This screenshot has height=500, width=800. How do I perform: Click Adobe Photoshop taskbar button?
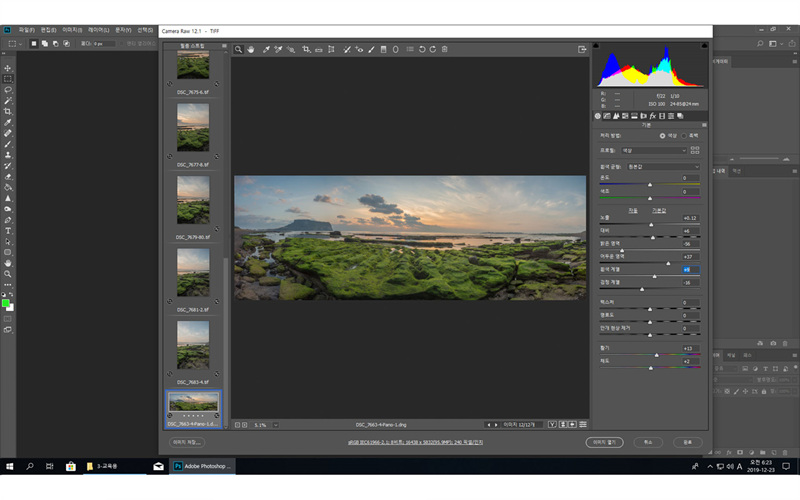pos(203,466)
